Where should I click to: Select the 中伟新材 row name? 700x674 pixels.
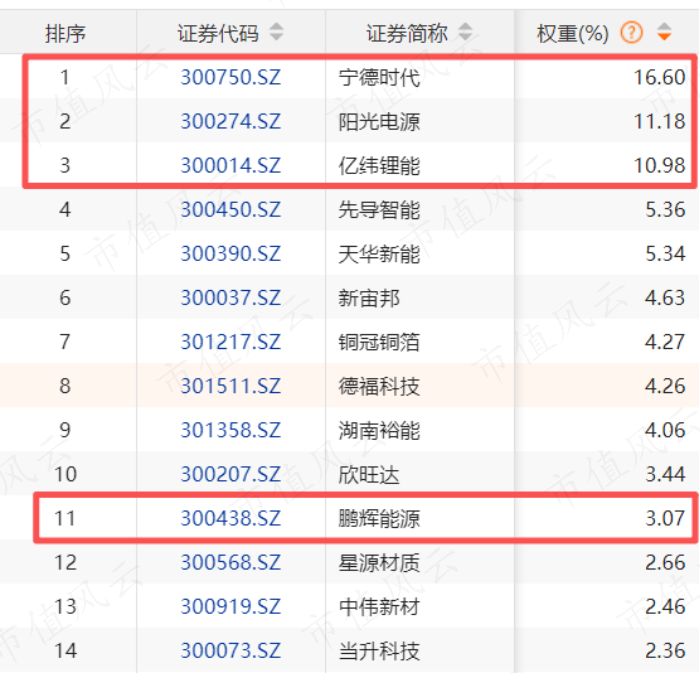click(x=379, y=607)
